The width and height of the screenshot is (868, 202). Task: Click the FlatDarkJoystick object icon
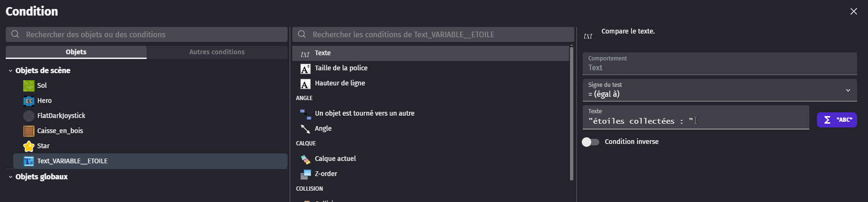point(29,116)
